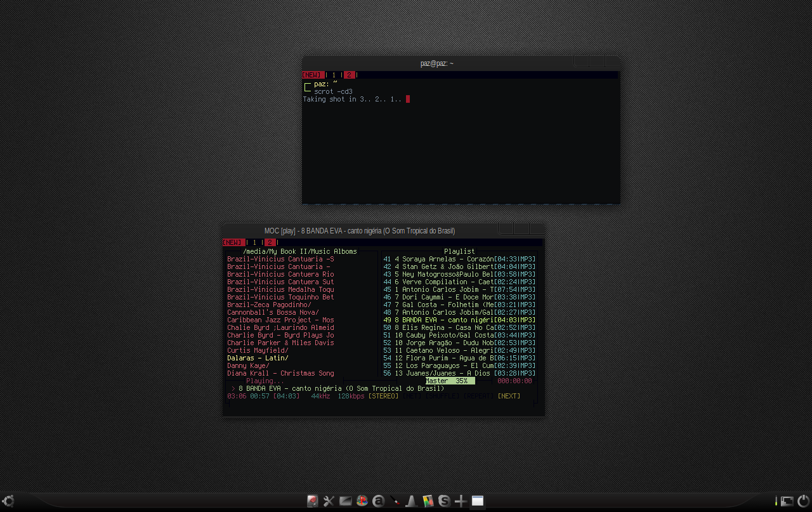
Task: Switch to tab 2 in paz@paz terminal
Action: click(x=350, y=75)
